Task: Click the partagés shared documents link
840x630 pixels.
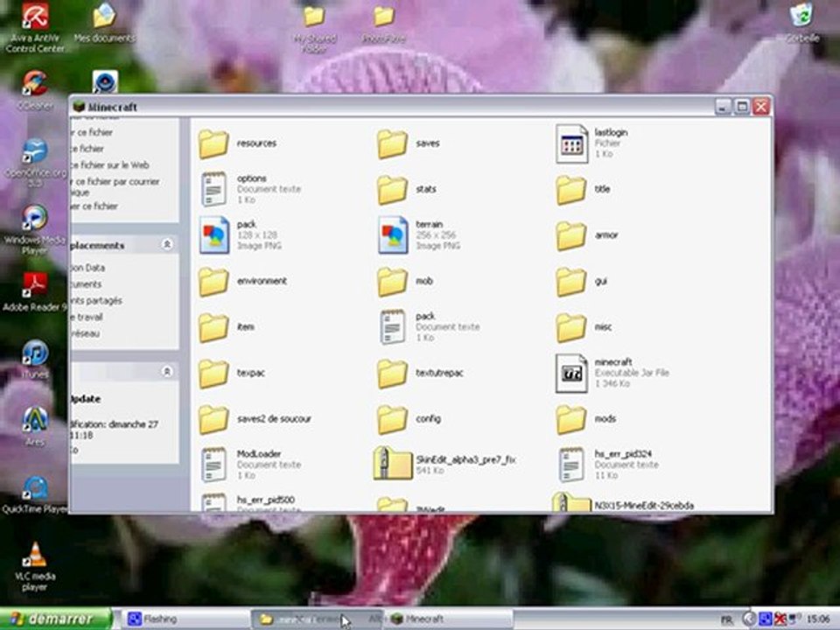Action: point(96,300)
